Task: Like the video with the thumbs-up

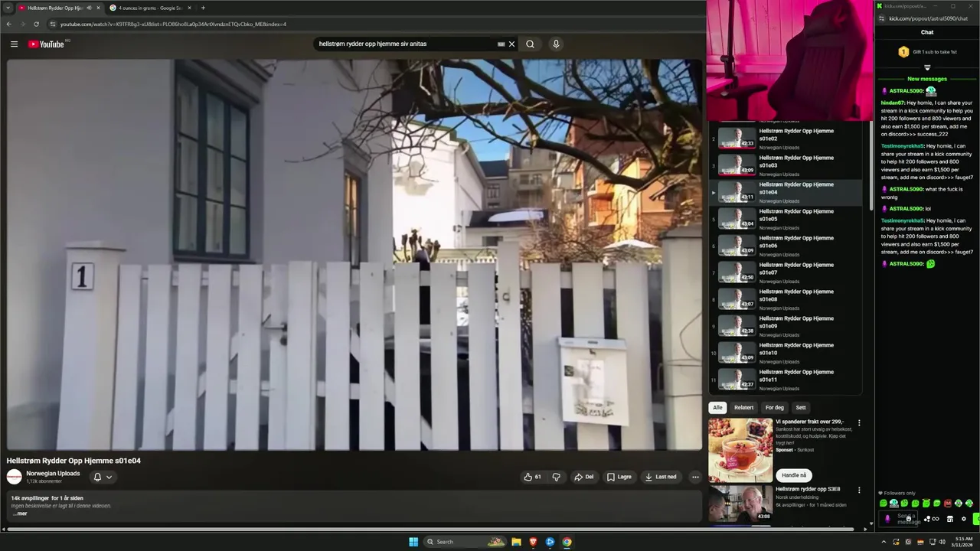Action: coord(533,477)
